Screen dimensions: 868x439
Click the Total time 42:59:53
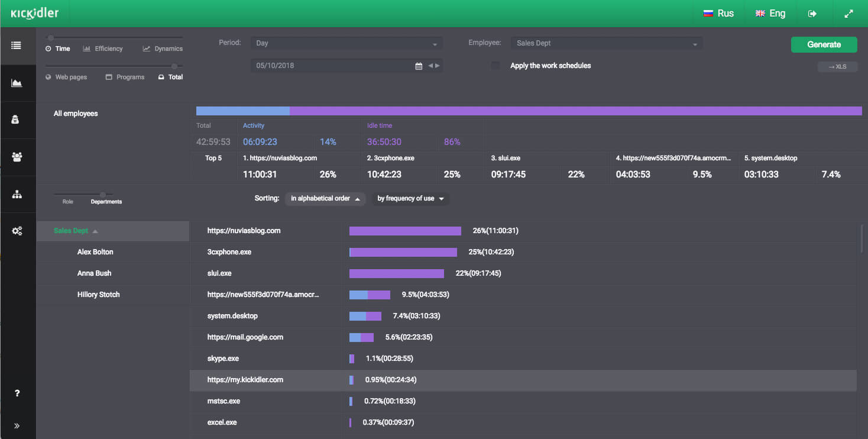click(x=213, y=142)
